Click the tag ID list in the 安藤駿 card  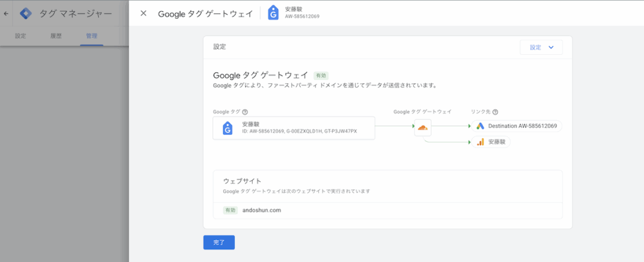pyautogui.click(x=299, y=132)
